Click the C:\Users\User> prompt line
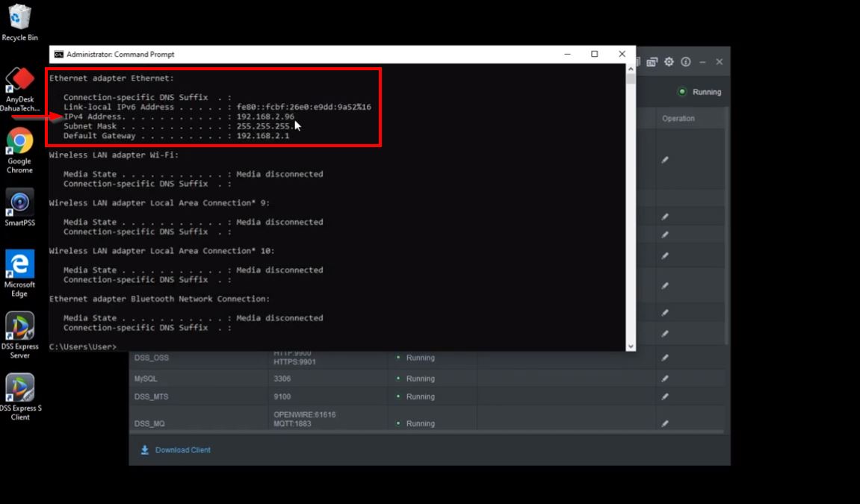The height and width of the screenshot is (504, 860). coord(83,346)
